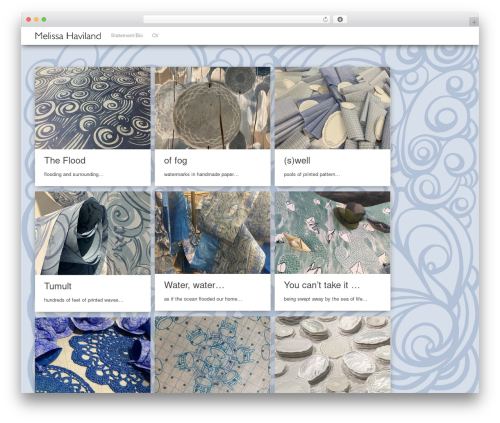The image size is (500, 423).
Task: Open The Flood swirl pattern thumbnail
Action: point(93,108)
